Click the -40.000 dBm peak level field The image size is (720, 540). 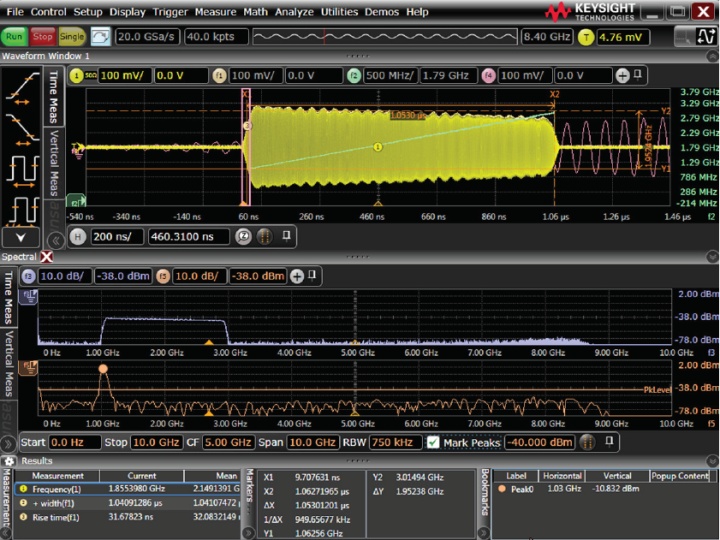coord(539,443)
